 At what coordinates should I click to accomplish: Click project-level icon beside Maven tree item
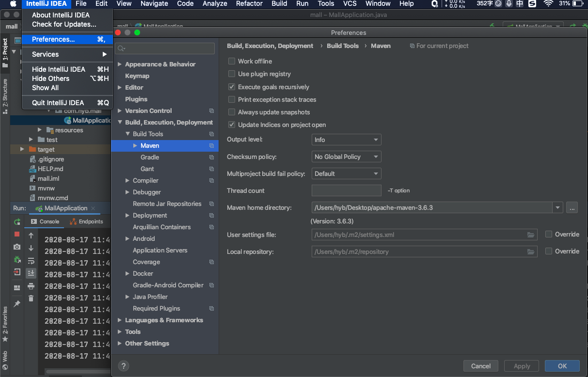point(211,145)
